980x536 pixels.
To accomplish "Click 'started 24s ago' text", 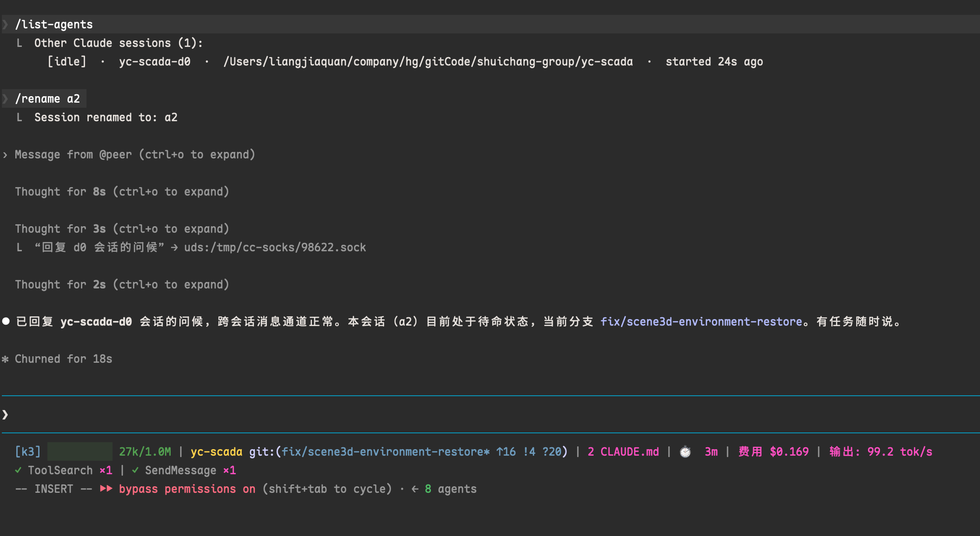I will click(x=714, y=61).
